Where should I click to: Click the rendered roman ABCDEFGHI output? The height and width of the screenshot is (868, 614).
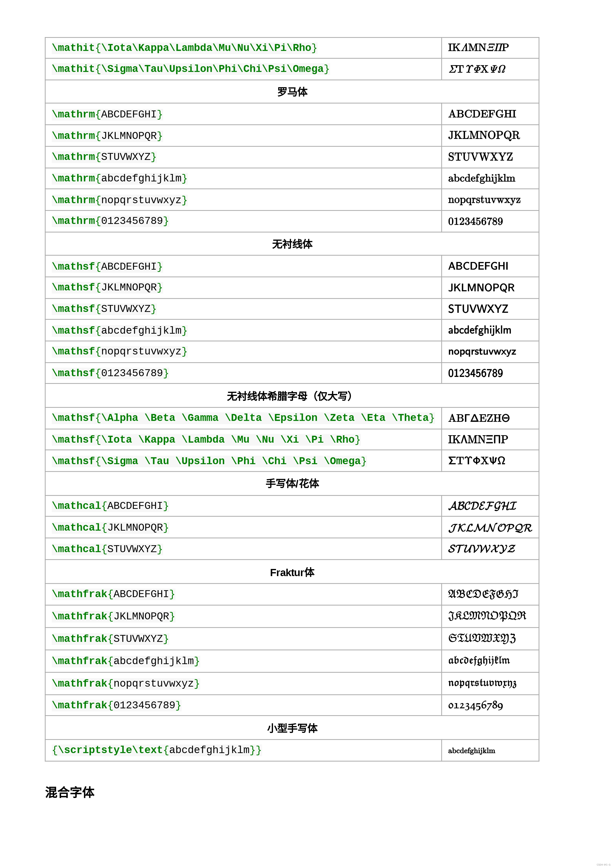482,114
